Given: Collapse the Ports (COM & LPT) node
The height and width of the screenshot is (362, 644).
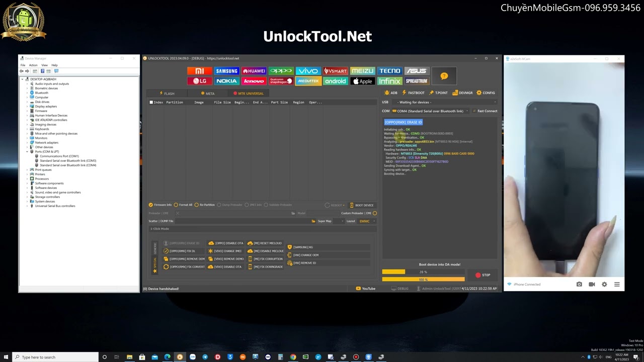Looking at the screenshot, I should coord(27,152).
